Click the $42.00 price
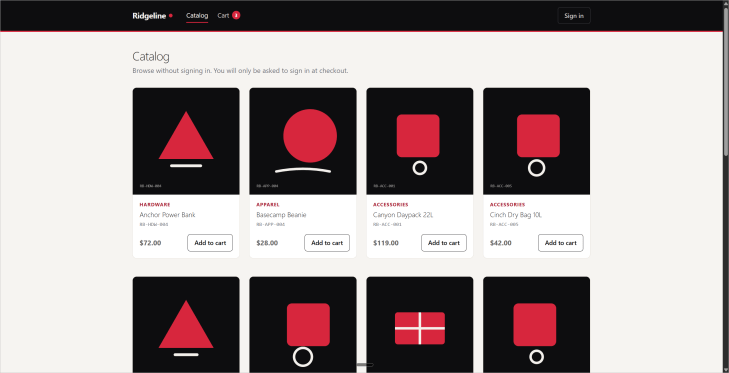729x373 pixels. [x=501, y=243]
